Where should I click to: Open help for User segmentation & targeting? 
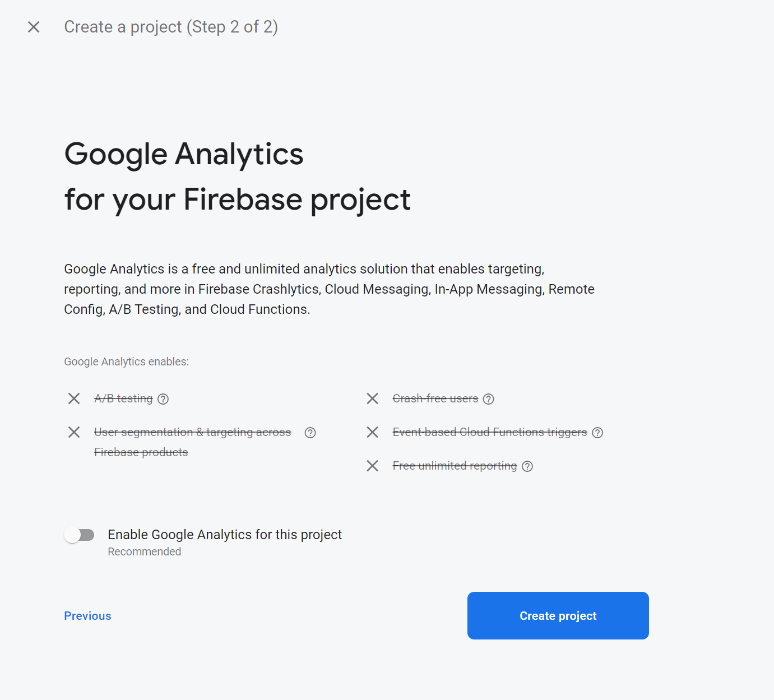tap(310, 432)
